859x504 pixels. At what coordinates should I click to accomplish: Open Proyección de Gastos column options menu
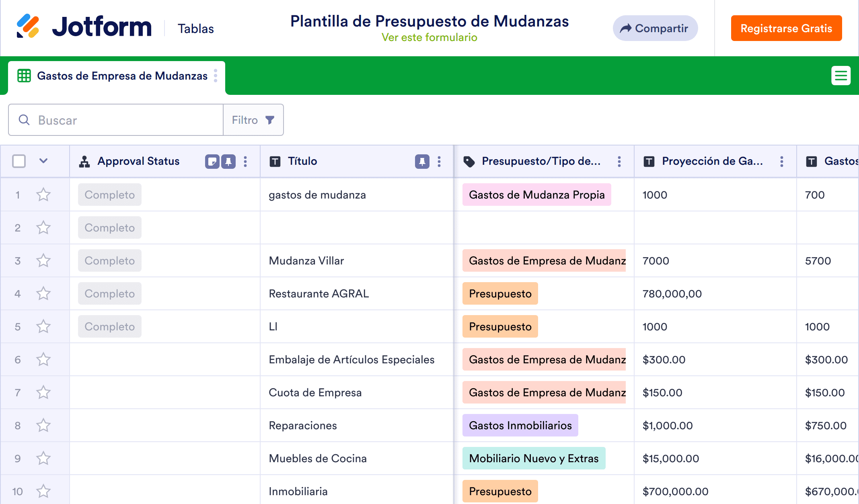(782, 162)
